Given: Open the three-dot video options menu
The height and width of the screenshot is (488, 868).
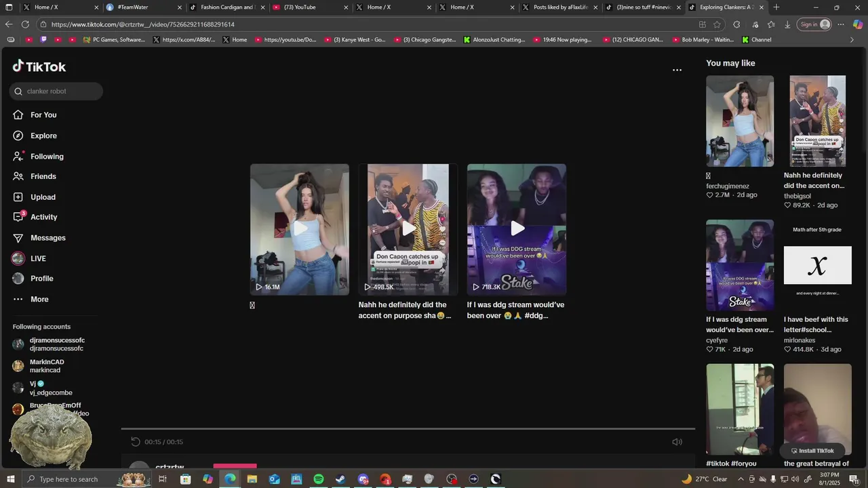Looking at the screenshot, I should [x=677, y=70].
